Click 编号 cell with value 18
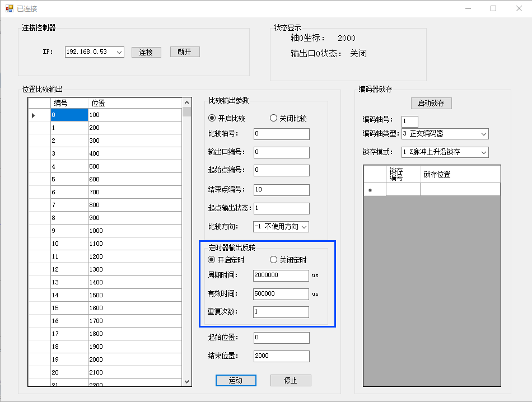 coord(69,347)
